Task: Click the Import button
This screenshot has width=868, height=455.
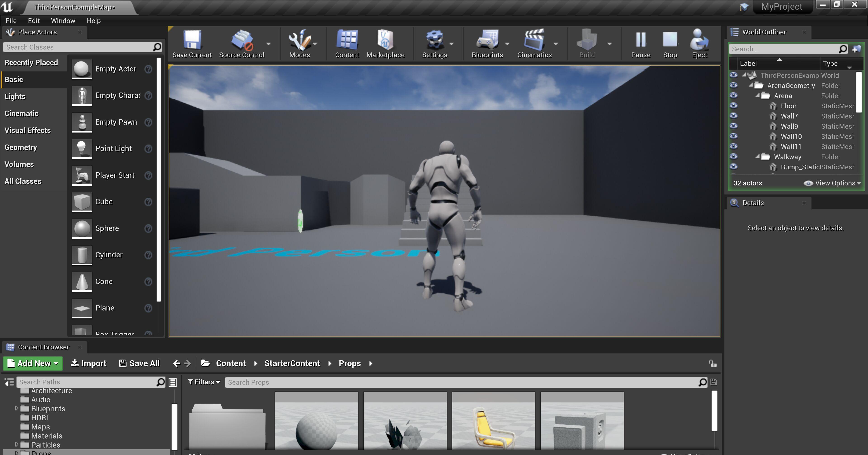Action: [x=89, y=363]
